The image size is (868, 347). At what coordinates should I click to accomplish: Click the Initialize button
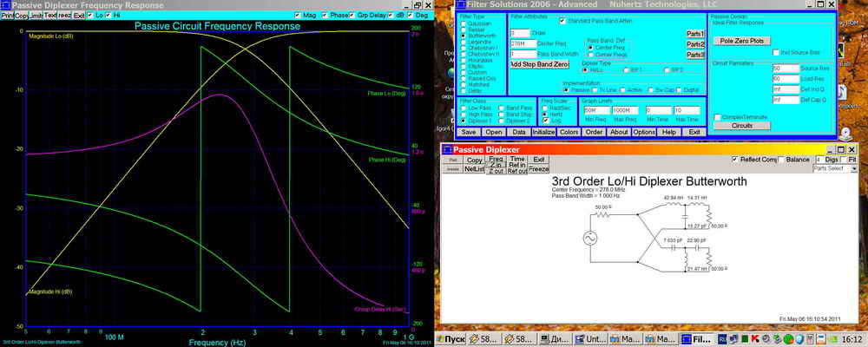click(543, 132)
